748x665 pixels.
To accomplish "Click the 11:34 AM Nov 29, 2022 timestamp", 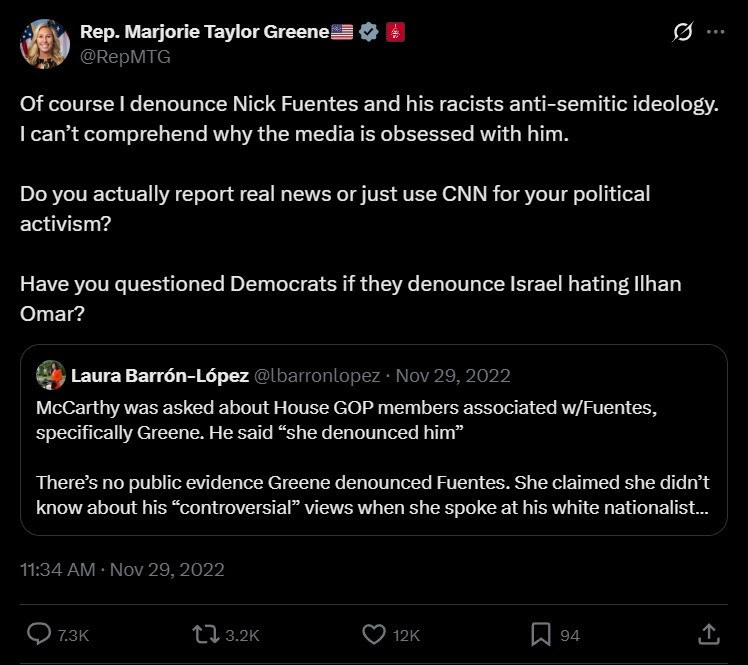I will click(122, 570).
